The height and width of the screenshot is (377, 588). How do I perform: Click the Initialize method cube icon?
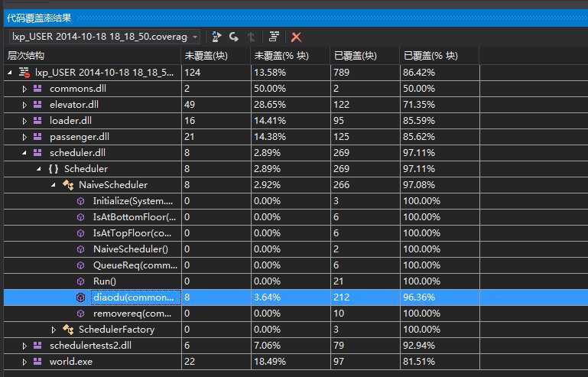click(x=80, y=201)
